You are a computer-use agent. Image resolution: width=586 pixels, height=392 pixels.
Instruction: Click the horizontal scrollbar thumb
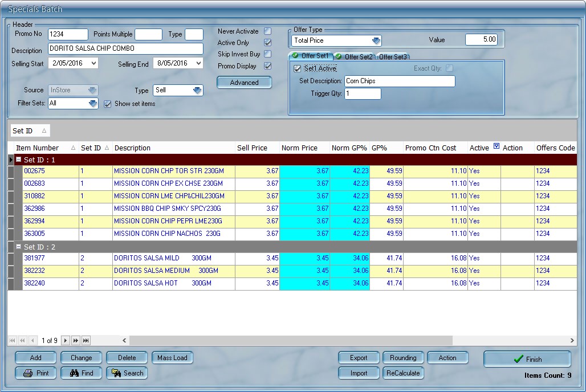pos(291,340)
